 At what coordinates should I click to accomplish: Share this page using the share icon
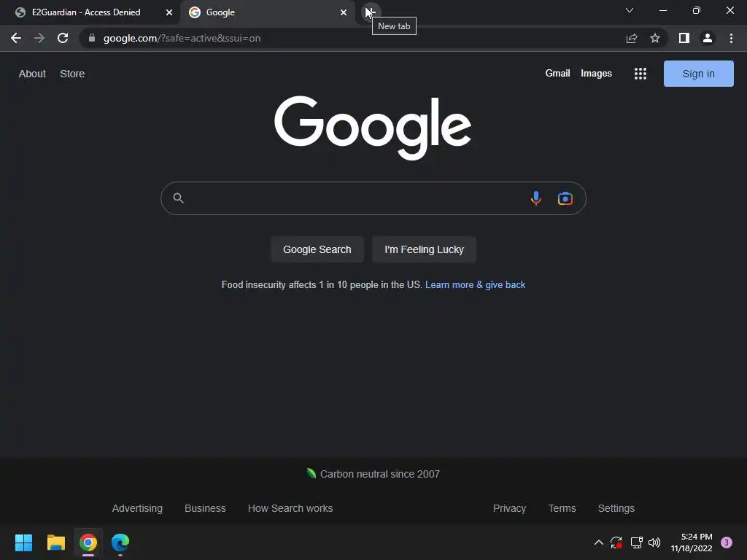[632, 38]
